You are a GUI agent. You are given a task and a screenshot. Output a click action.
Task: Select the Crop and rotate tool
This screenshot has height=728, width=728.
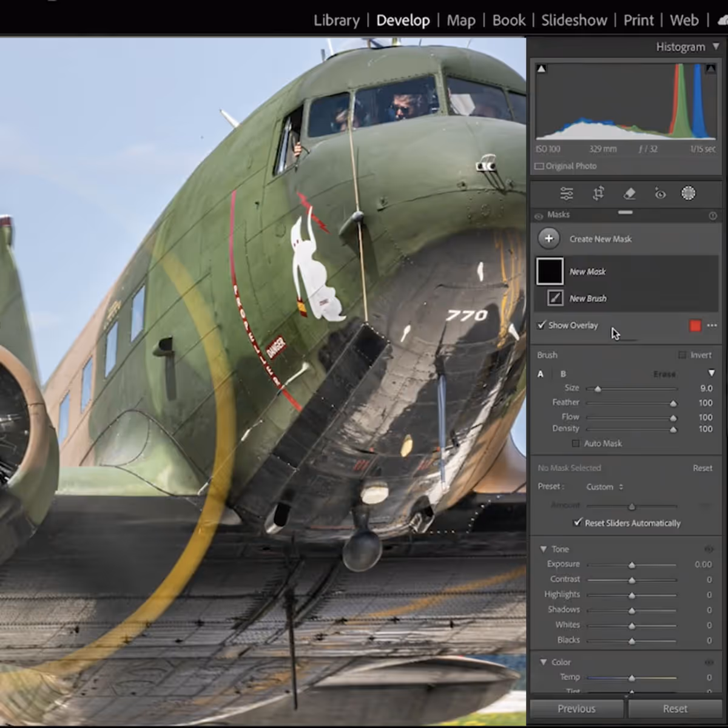point(598,194)
